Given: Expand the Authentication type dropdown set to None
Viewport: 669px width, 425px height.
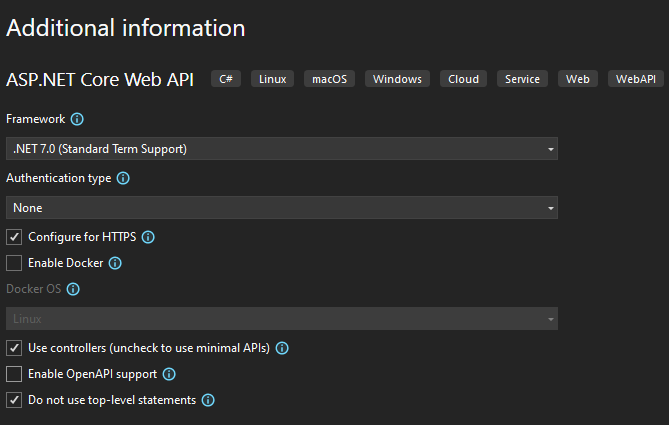Looking at the screenshot, I should click(x=282, y=208).
